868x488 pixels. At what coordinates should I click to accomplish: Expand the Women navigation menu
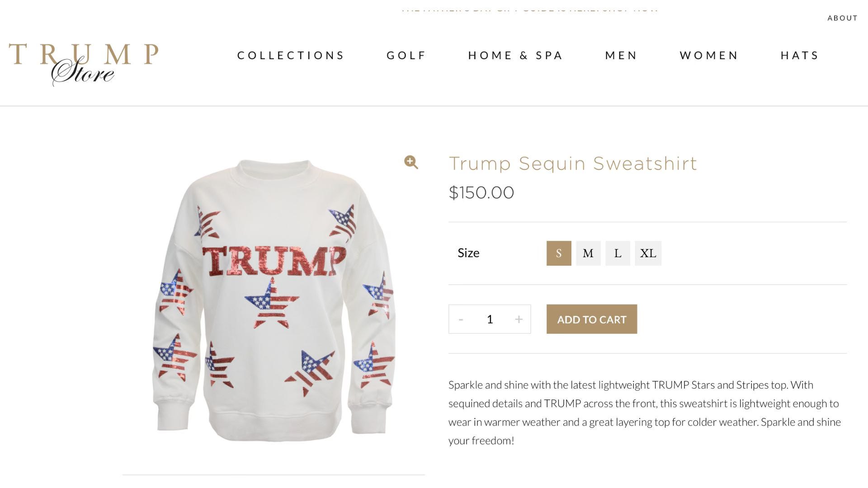709,55
